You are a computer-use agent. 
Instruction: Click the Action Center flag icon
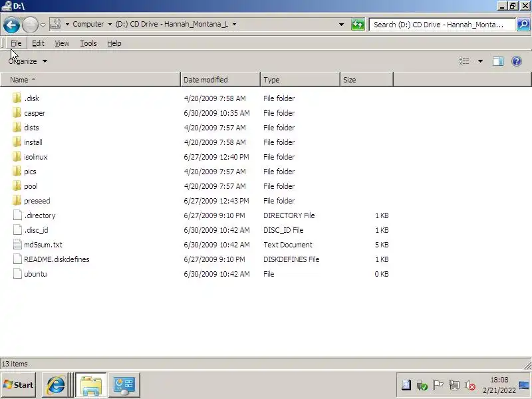438,386
